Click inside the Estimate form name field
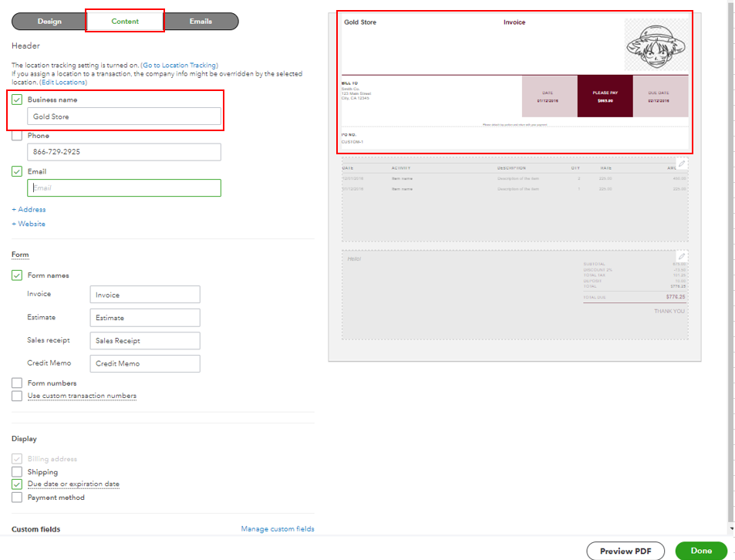Image resolution: width=735 pixels, height=560 pixels. (x=144, y=317)
